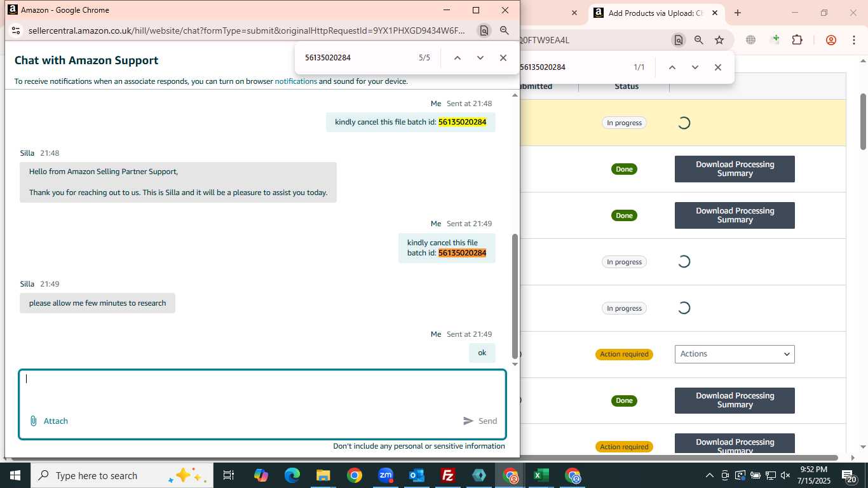Click the Windows Start button
Viewport: 868px width, 488px height.
[15, 475]
